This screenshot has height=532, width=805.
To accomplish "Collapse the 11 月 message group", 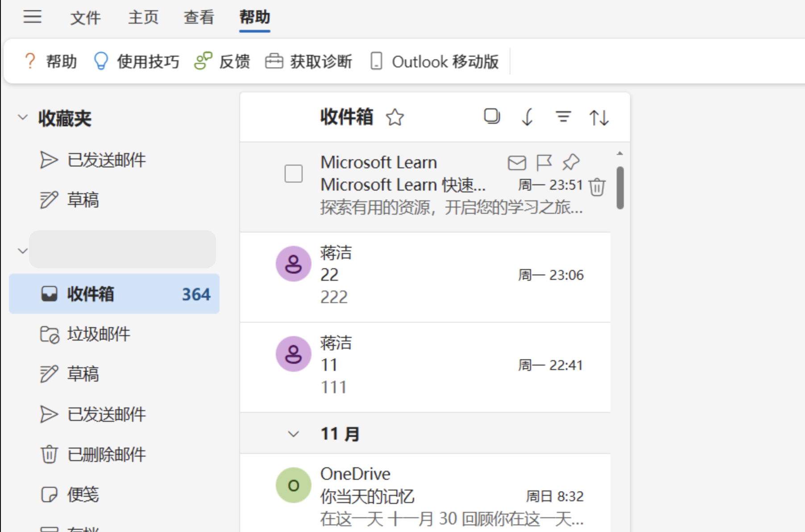I will (x=293, y=433).
